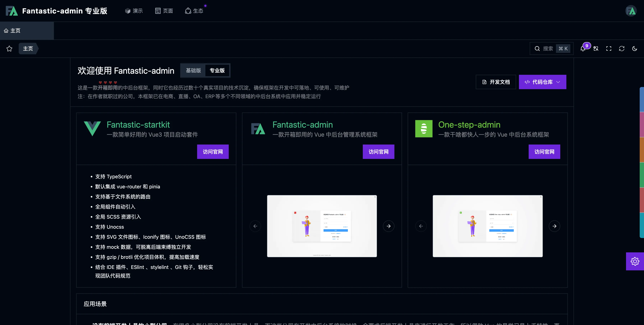Show next Fantastic-admin carousel slide
This screenshot has height=325, width=644.
(388, 226)
